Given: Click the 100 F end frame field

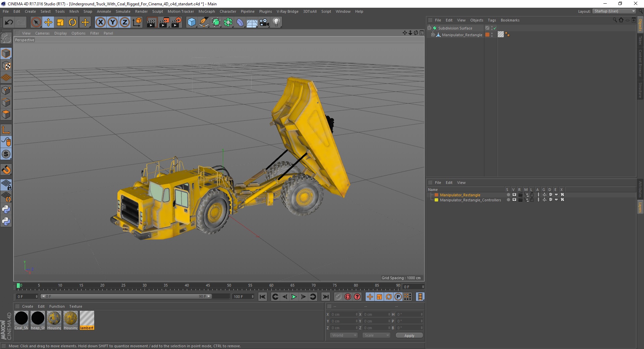Looking at the screenshot, I should [x=243, y=297].
